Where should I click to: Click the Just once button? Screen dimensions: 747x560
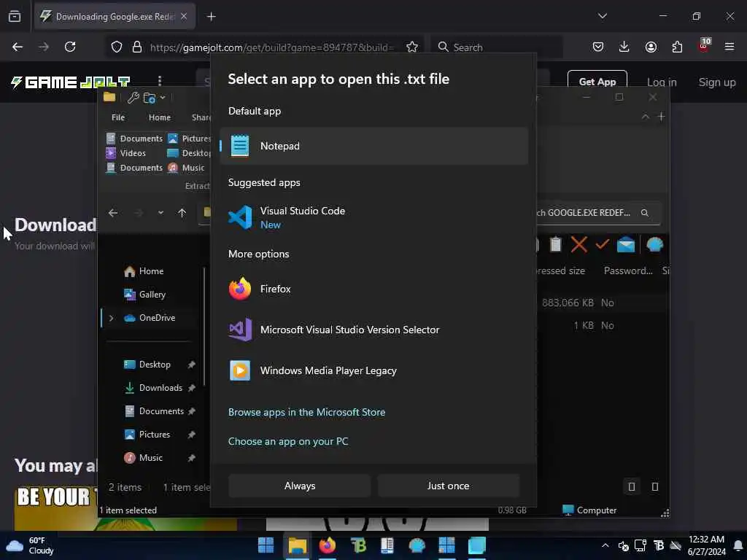pyautogui.click(x=448, y=486)
